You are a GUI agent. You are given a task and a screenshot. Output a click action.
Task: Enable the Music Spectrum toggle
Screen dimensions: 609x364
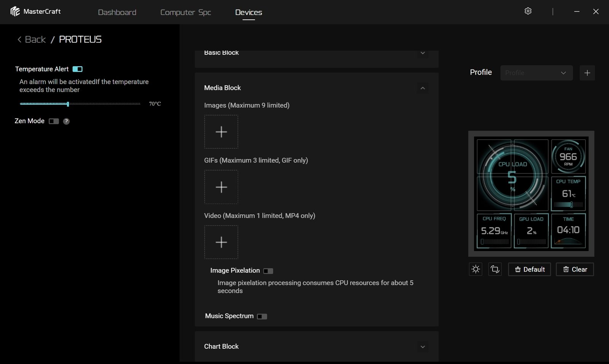pos(262,316)
